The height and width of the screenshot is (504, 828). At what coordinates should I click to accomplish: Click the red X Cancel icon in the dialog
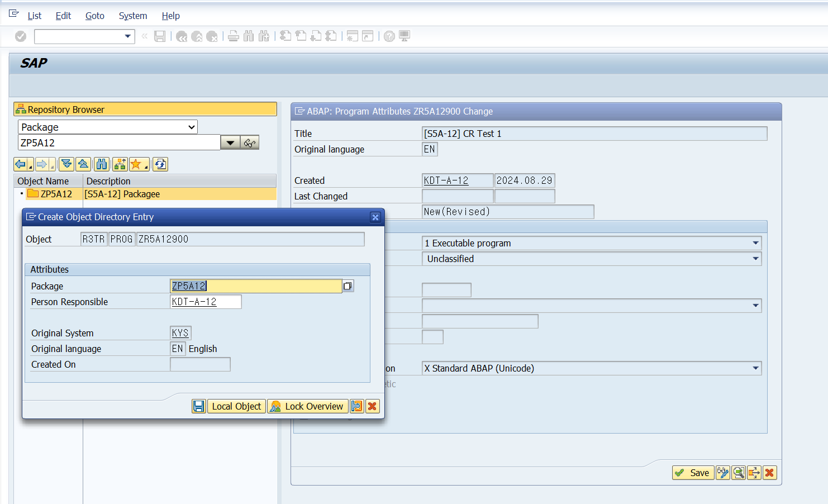pos(373,406)
